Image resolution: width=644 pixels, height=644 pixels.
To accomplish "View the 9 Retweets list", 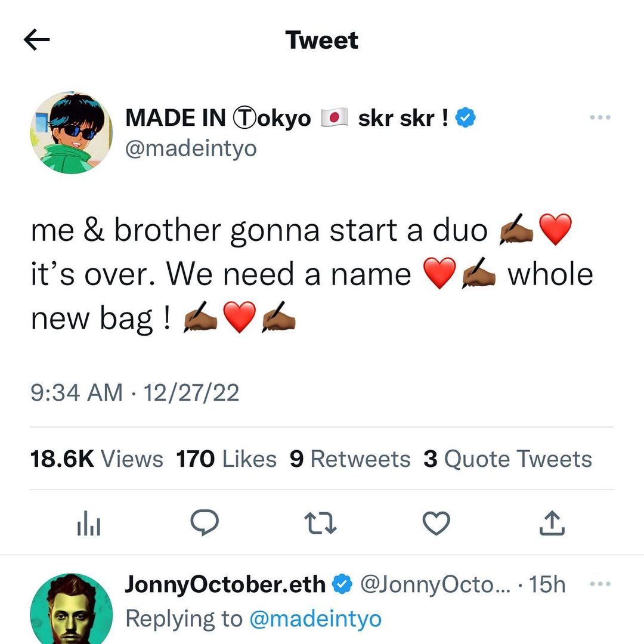I will 350,459.
